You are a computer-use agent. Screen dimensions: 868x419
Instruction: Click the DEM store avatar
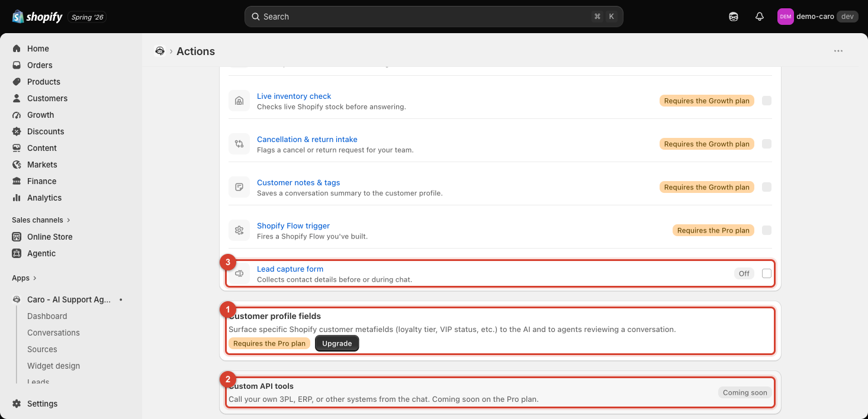click(x=786, y=17)
